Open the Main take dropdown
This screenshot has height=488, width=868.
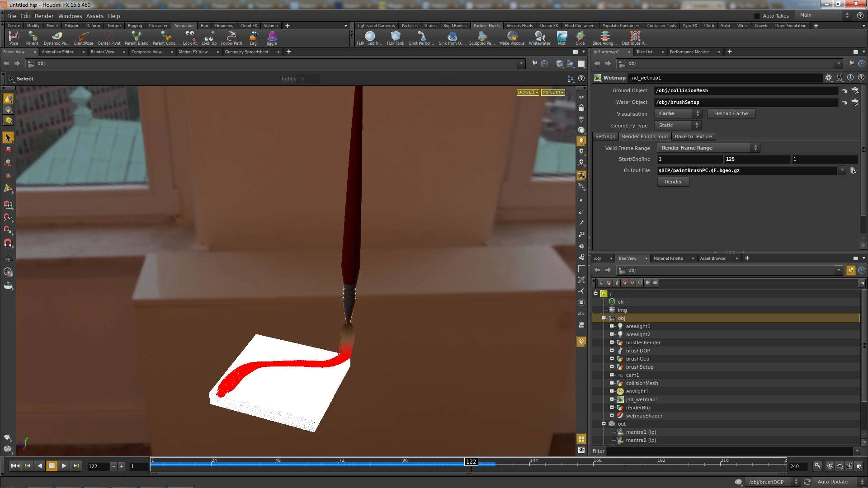tap(824, 15)
